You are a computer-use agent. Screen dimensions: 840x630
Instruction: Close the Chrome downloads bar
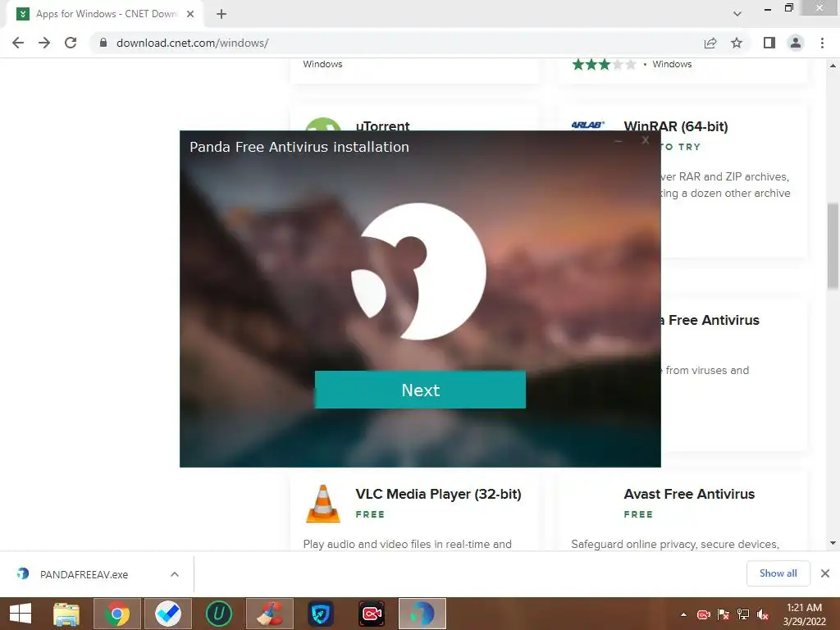825,573
